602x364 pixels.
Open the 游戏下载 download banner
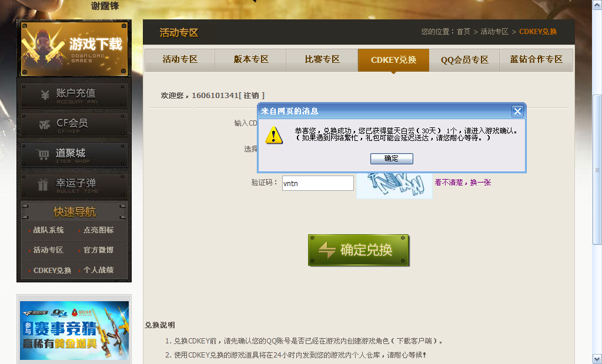73,49
